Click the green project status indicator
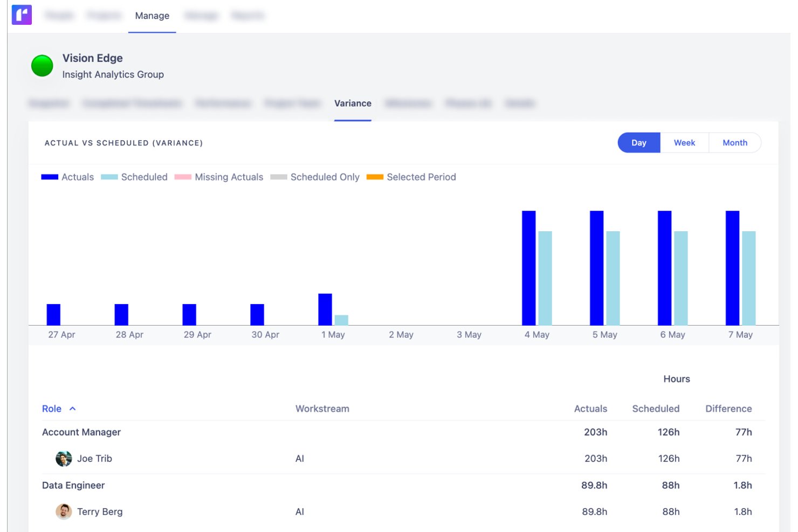This screenshot has height=532, width=798. 42,66
